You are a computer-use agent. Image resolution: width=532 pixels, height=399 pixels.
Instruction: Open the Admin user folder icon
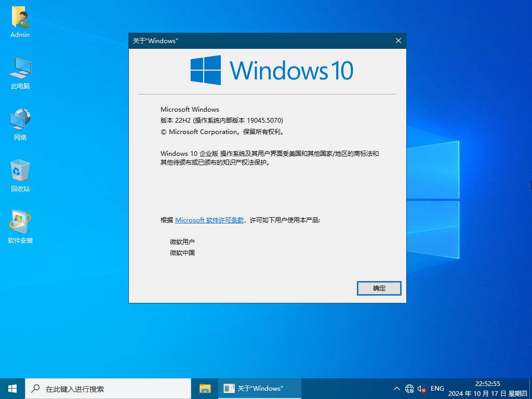(x=20, y=22)
